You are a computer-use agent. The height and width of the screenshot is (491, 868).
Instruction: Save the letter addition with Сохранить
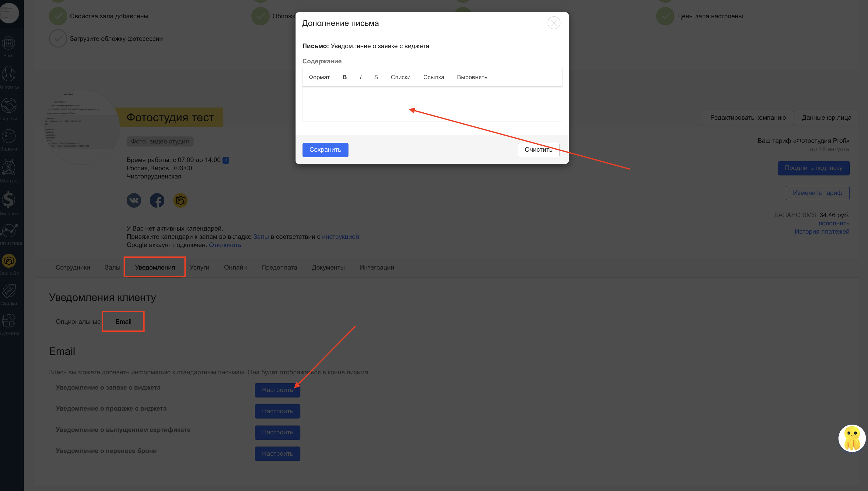pyautogui.click(x=325, y=150)
